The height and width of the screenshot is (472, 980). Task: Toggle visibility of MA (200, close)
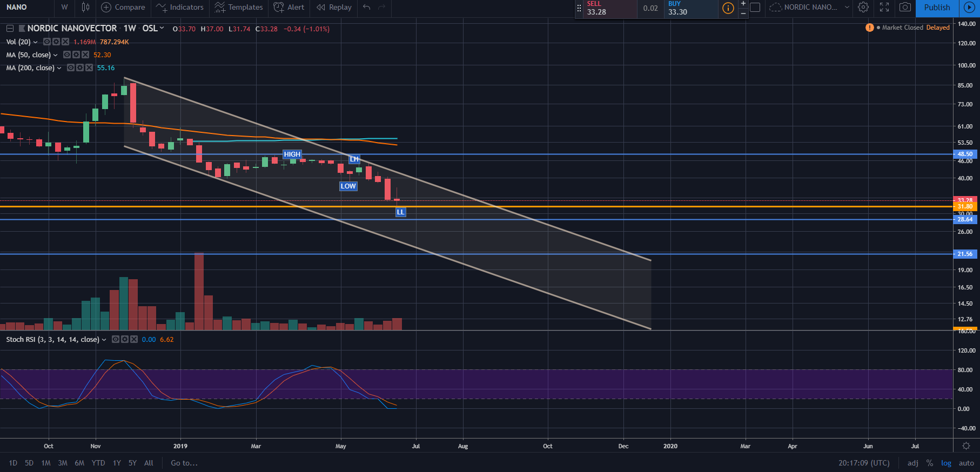pyautogui.click(x=71, y=68)
